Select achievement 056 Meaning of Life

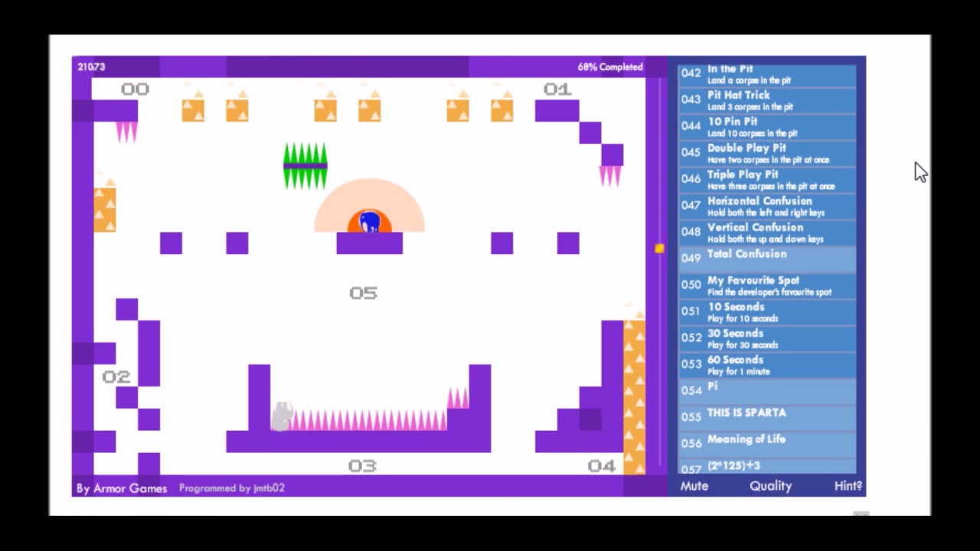coord(766,443)
